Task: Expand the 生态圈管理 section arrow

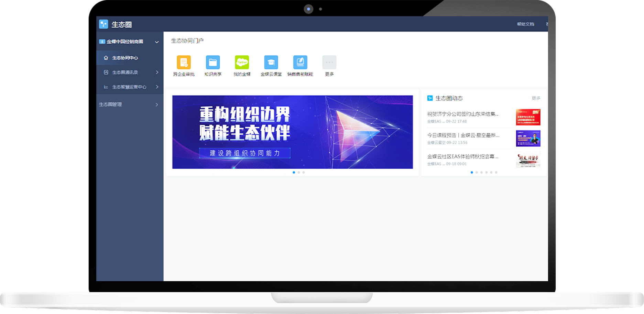Action: point(157,104)
